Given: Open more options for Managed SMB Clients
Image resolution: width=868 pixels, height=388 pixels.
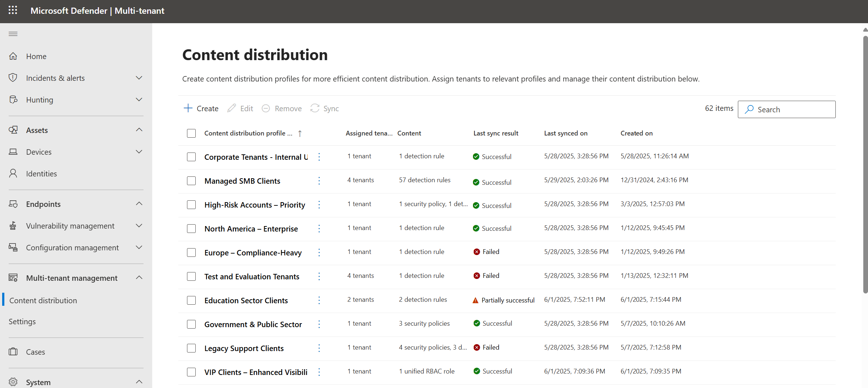Looking at the screenshot, I should (x=319, y=181).
